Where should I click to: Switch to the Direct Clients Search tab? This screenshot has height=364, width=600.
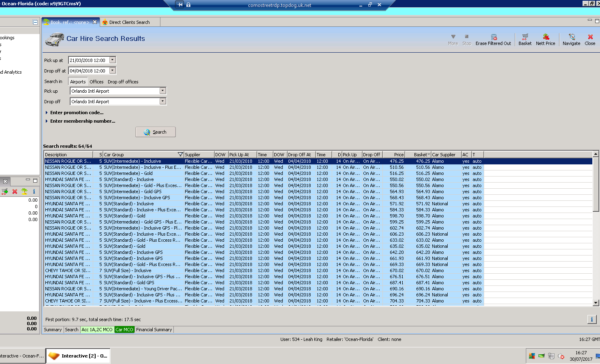point(129,22)
